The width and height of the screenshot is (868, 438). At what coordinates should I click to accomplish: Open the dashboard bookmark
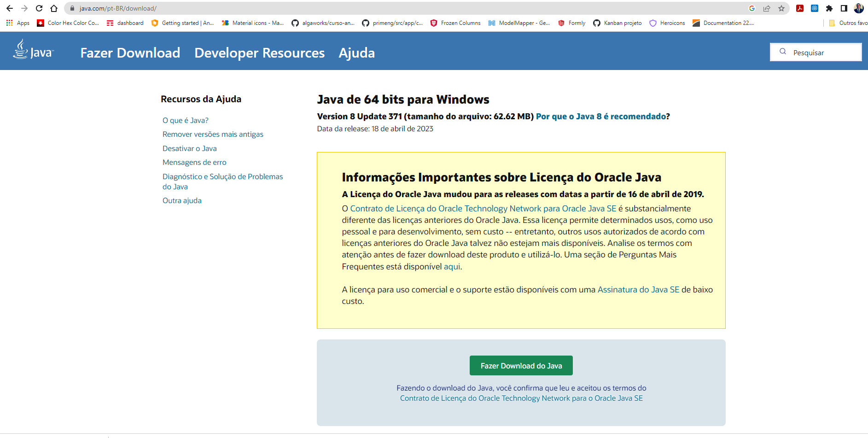tap(125, 23)
